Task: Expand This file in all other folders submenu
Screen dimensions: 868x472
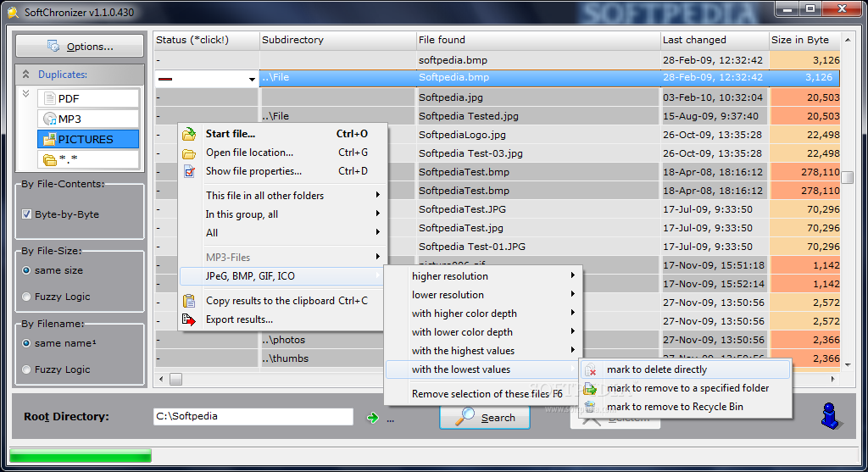Action: tap(378, 195)
